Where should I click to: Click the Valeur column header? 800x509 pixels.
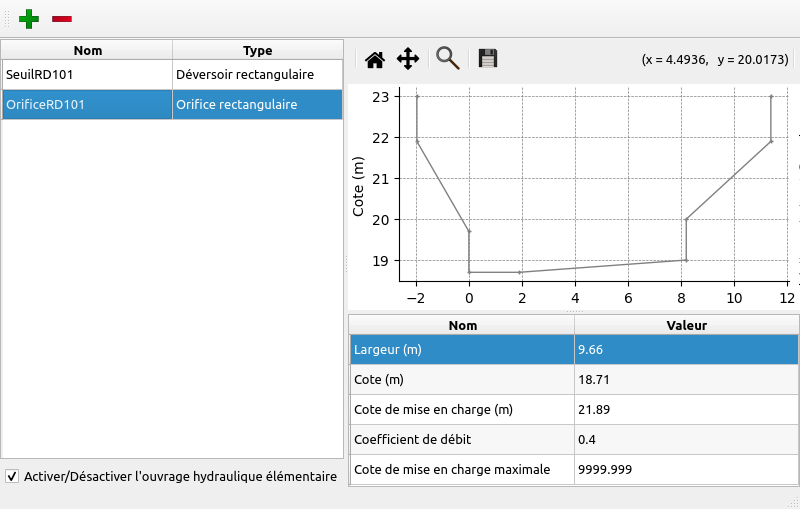coord(686,325)
